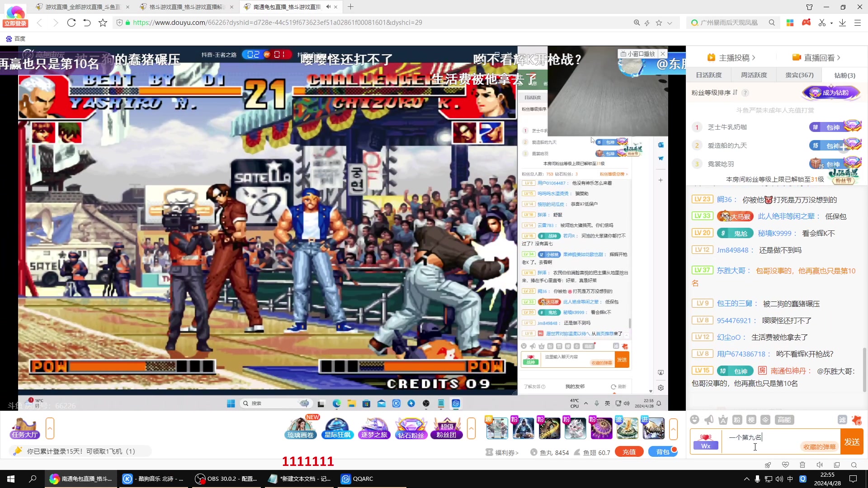Switch to the 钻粉(3) tab

(844, 75)
